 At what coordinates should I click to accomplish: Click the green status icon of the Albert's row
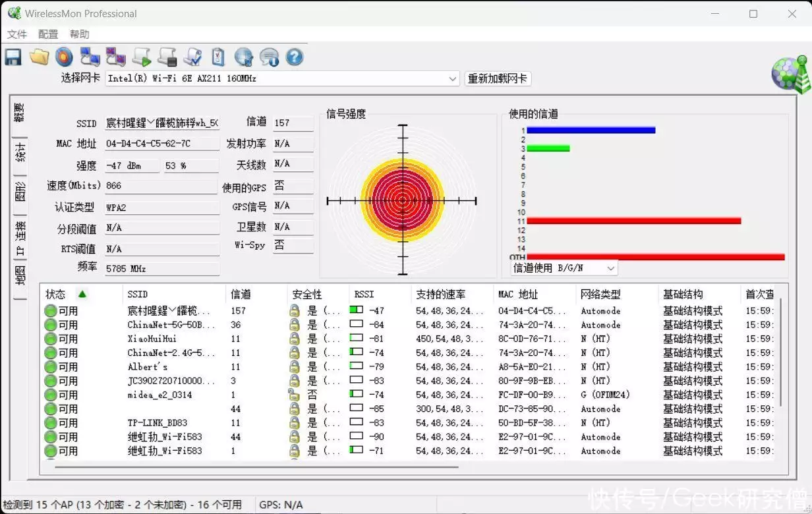coord(51,367)
